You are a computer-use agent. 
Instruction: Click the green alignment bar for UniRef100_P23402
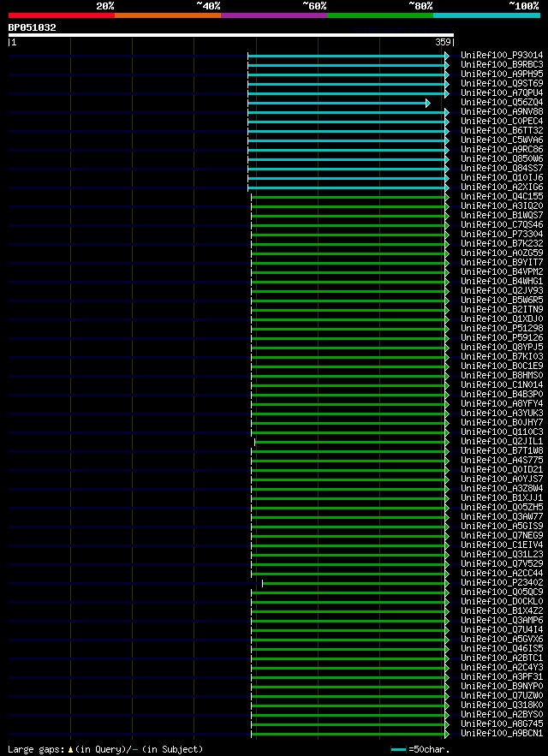point(355,583)
